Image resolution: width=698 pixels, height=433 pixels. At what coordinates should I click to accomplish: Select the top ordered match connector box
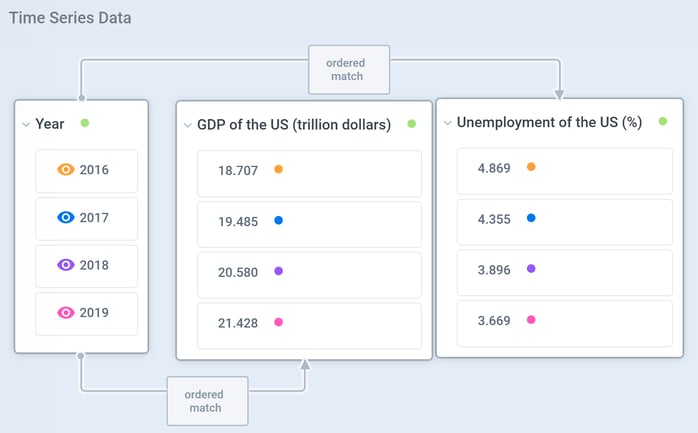click(x=349, y=69)
